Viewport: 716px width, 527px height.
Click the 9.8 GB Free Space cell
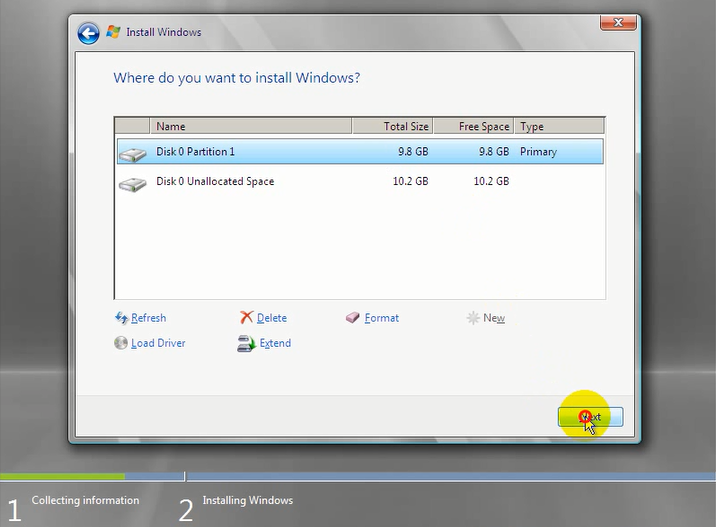click(494, 152)
